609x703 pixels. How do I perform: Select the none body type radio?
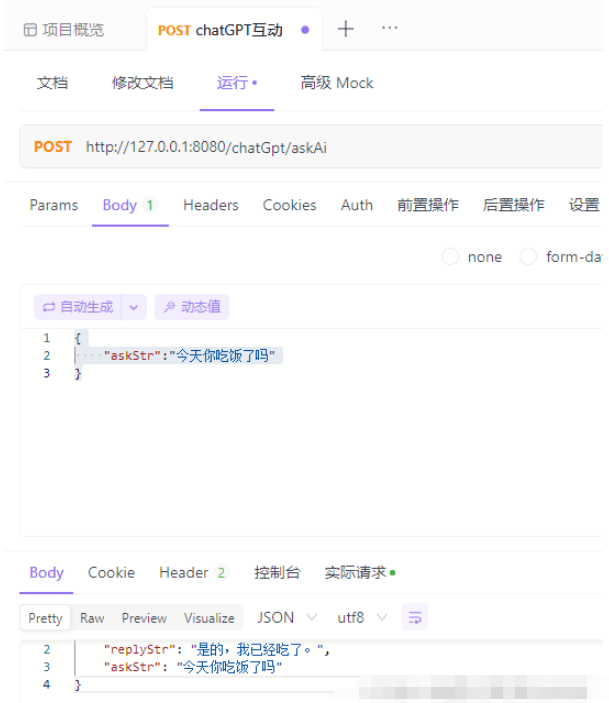450,257
